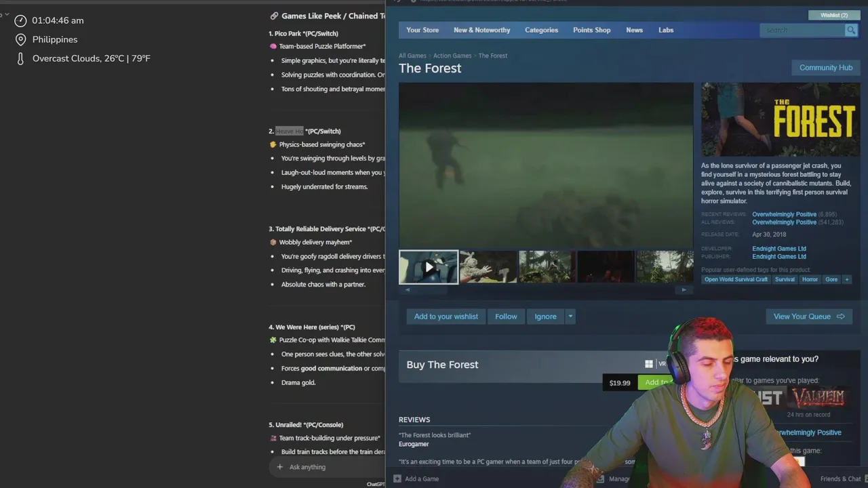The image size is (868, 488).
Task: Click the Ignore button
Action: 545,317
